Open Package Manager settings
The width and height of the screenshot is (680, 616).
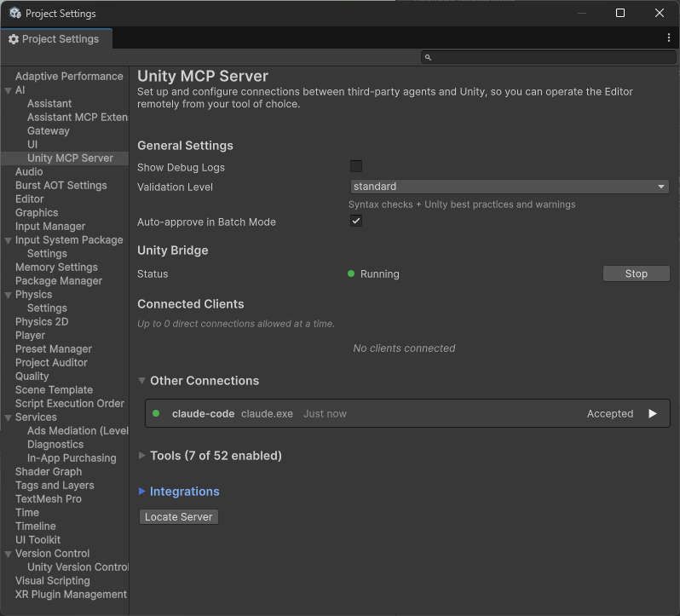pos(59,281)
